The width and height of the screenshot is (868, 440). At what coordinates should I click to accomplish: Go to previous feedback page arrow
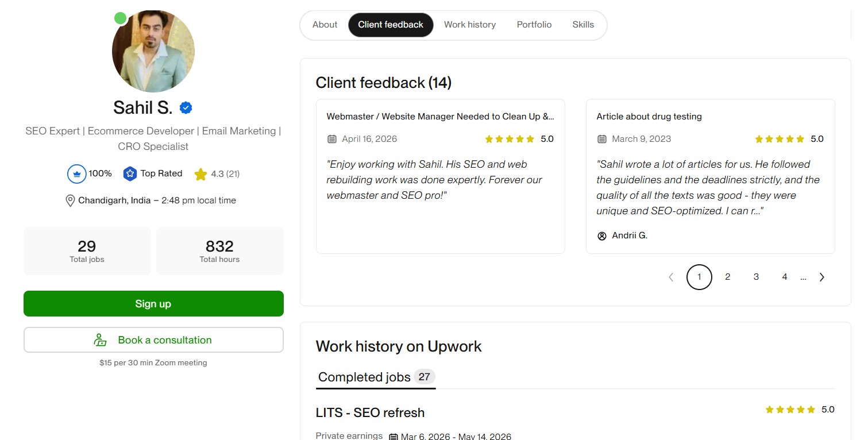671,277
